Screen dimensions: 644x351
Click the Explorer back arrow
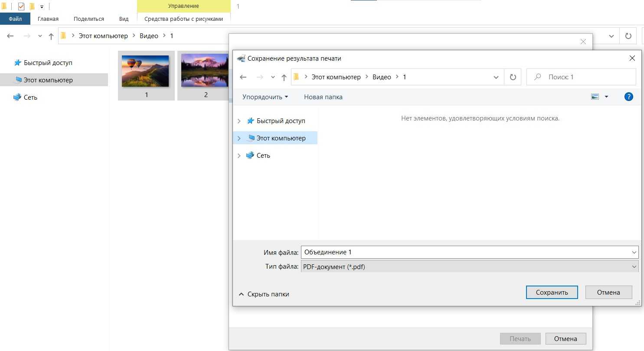pyautogui.click(x=11, y=36)
